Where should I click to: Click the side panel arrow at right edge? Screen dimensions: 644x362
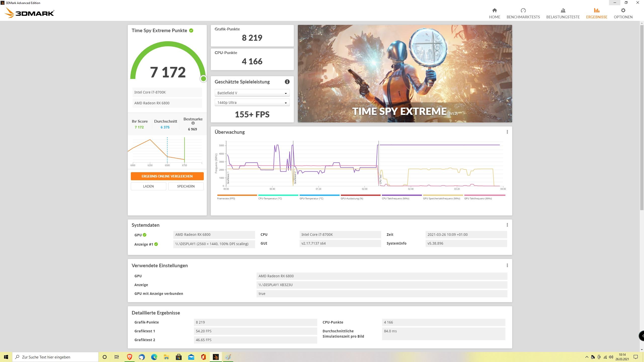click(642, 336)
